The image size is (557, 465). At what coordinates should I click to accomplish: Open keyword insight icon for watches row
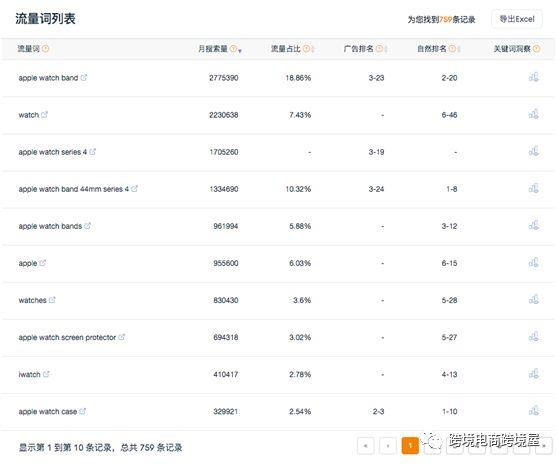(534, 299)
